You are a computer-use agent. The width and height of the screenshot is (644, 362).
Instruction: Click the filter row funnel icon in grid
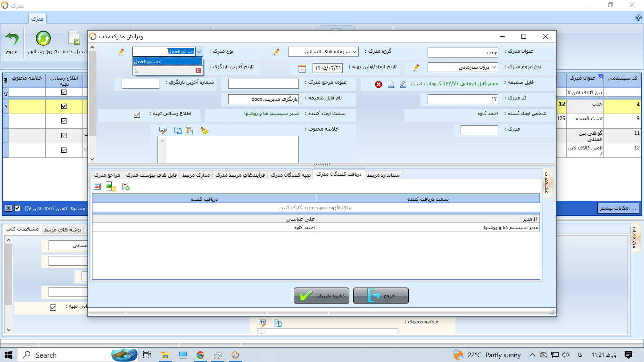tap(6, 94)
